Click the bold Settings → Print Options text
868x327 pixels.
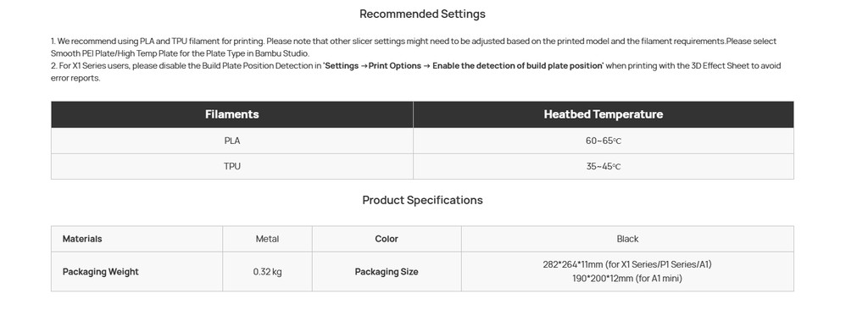click(373, 65)
